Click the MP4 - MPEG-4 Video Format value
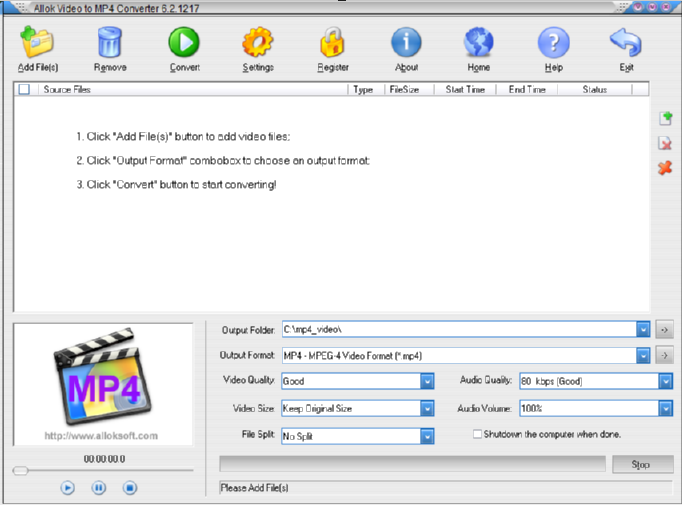 click(353, 356)
